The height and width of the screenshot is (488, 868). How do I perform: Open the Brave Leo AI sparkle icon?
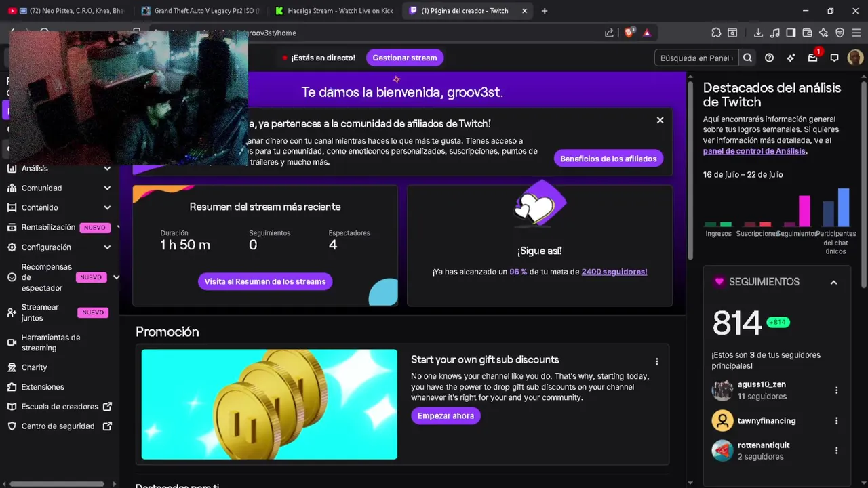click(x=823, y=33)
